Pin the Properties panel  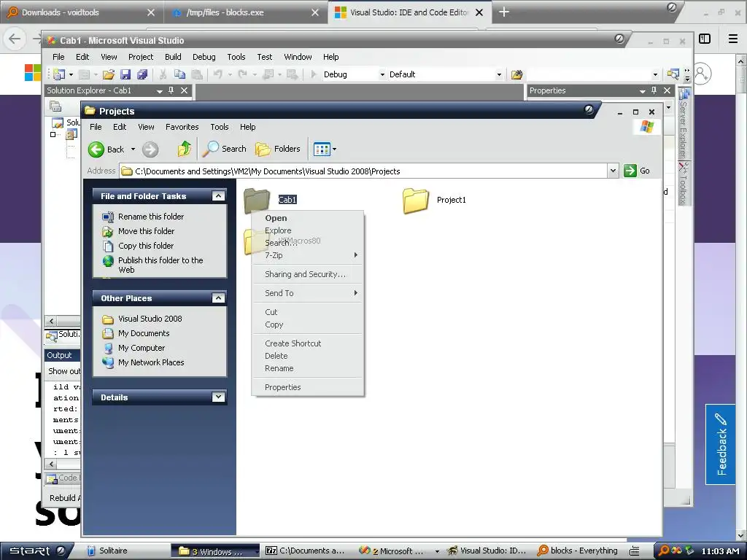[x=654, y=90]
